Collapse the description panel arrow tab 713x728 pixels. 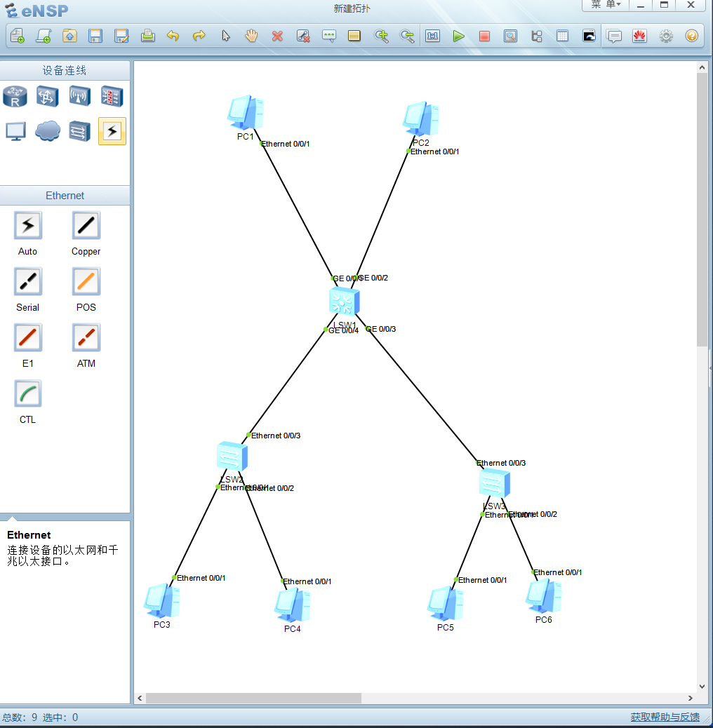(x=13, y=518)
